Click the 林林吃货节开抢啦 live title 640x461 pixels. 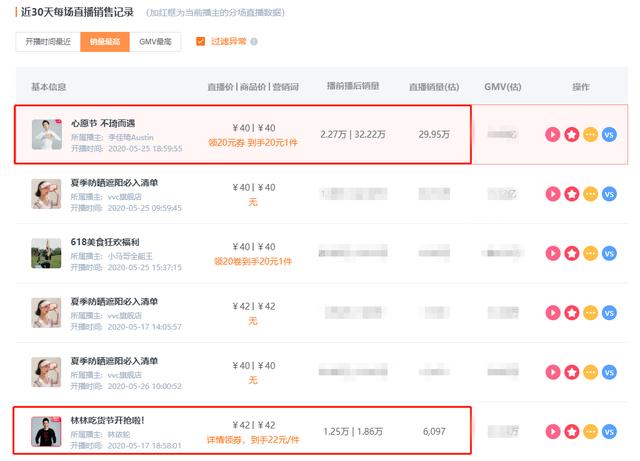click(x=107, y=420)
